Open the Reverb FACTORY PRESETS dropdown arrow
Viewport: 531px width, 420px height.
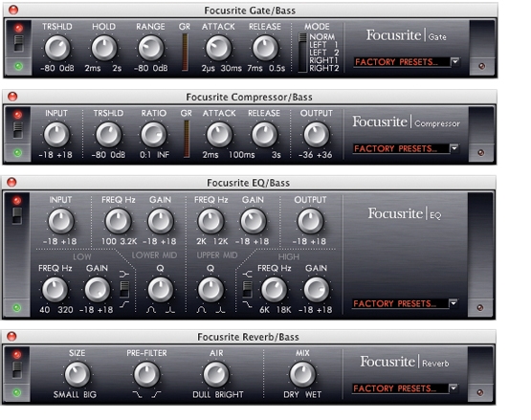point(453,387)
